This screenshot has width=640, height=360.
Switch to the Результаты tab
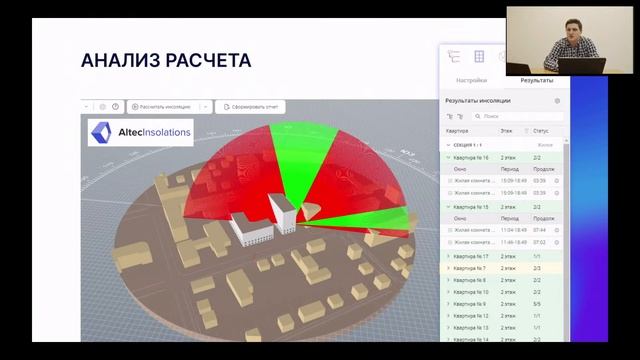coord(537,80)
